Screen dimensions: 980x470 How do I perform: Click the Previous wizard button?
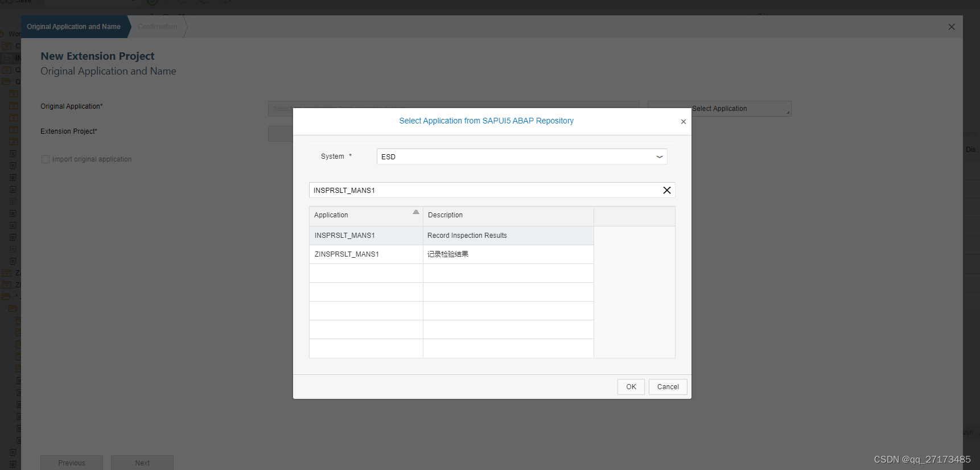coord(72,463)
